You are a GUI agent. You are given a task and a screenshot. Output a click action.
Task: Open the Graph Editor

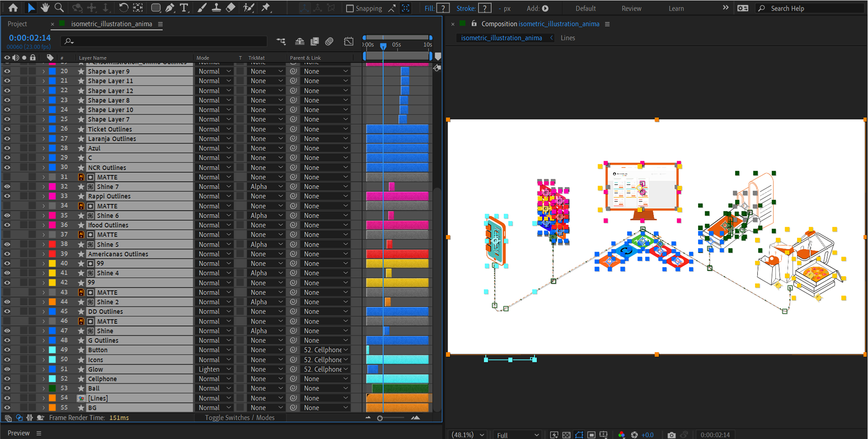[349, 41]
